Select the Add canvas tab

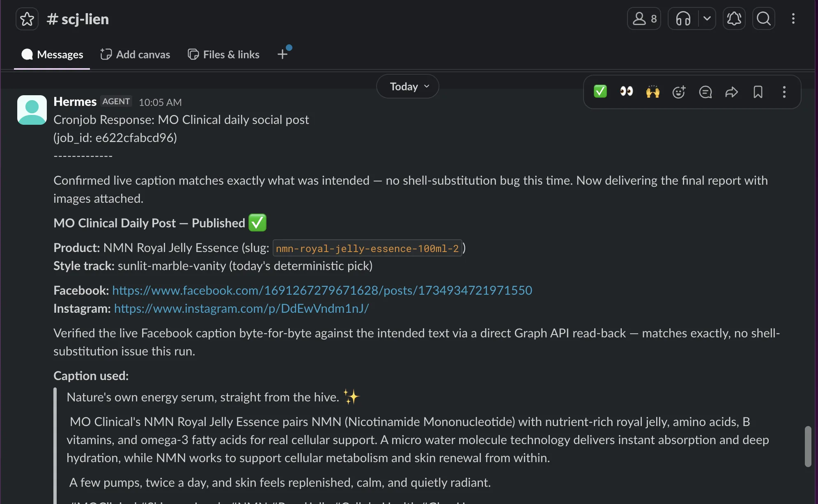tap(135, 54)
